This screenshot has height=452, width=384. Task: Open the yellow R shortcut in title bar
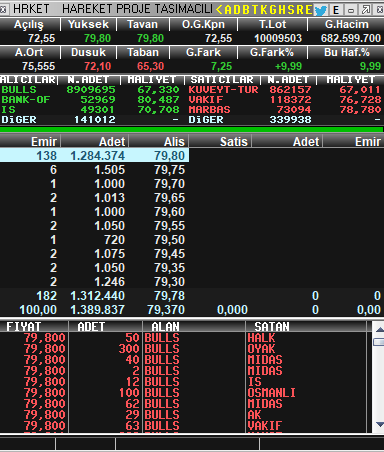click(300, 9)
